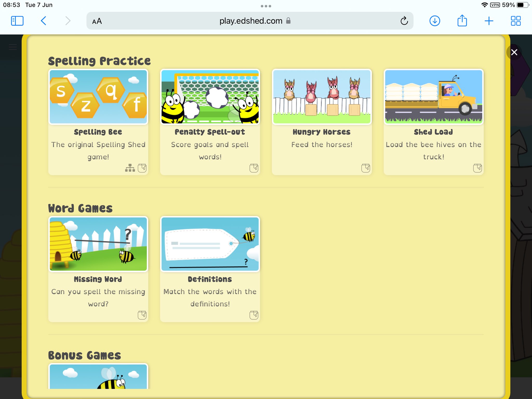Screen dimensions: 532x399
Task: Click 'The original Spelling Shed game!' text
Action: (98, 151)
